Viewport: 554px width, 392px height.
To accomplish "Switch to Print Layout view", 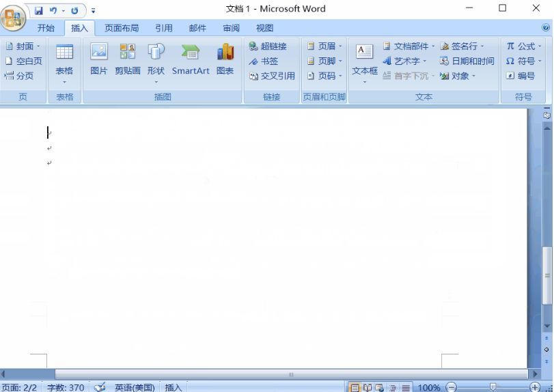I will 355,388.
